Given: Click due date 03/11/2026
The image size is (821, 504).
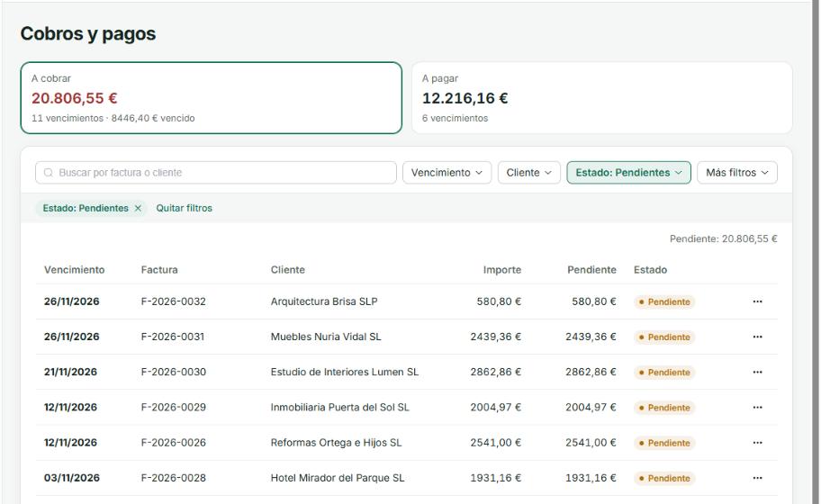Looking at the screenshot, I should point(72,478).
